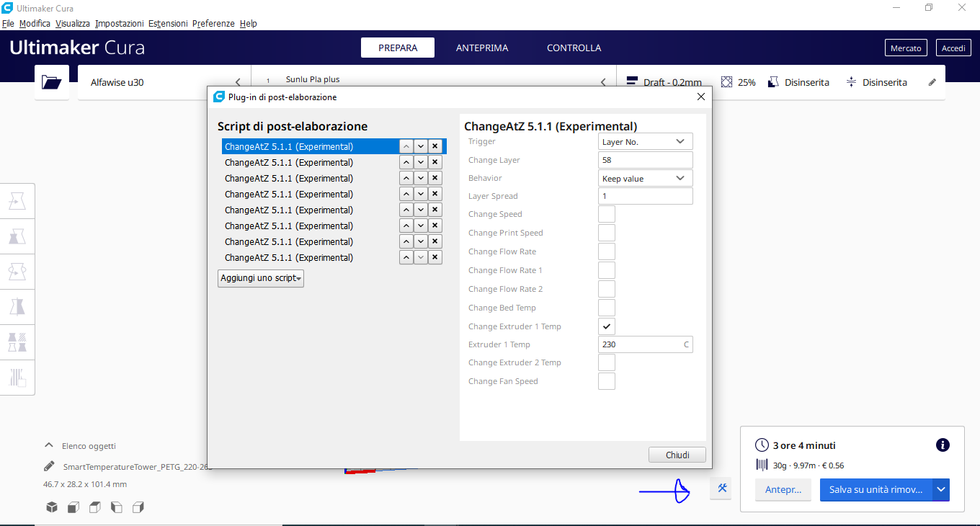Screen dimensions: 980x526
Task: Switch to left side view cube icon
Action: [x=116, y=507]
